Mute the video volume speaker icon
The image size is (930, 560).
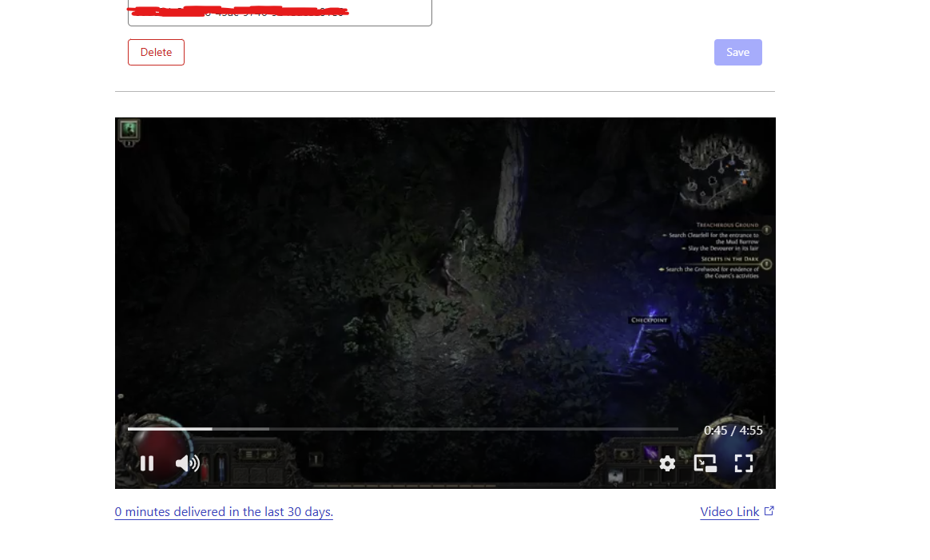188,463
